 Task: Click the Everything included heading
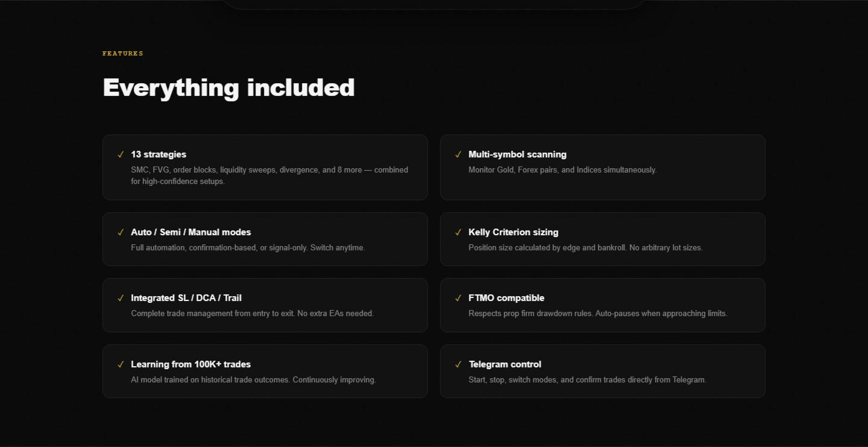[228, 87]
